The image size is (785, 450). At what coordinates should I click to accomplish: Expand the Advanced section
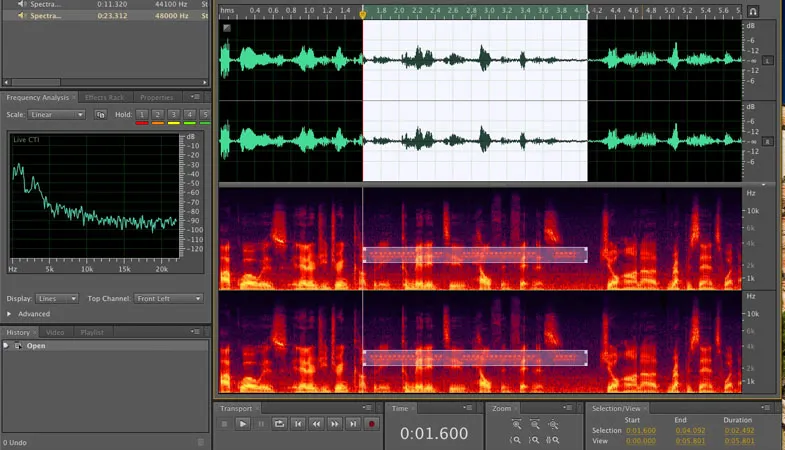[11, 314]
